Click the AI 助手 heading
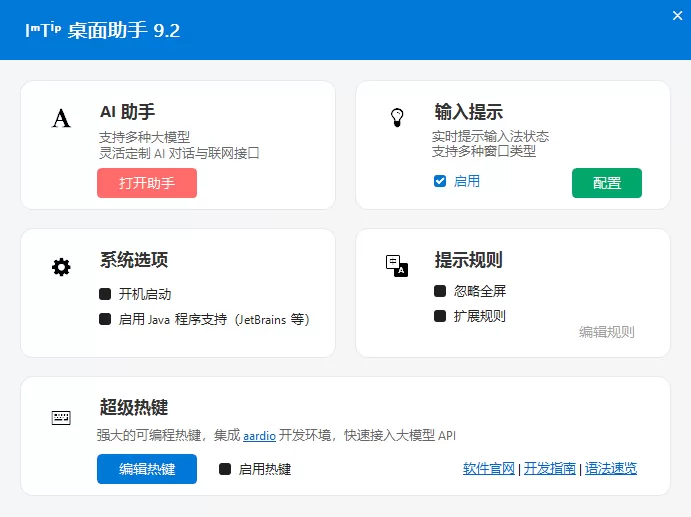The image size is (691, 517). click(x=128, y=112)
